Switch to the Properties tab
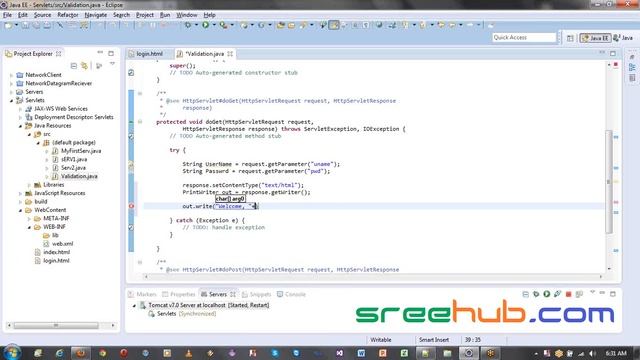Image resolution: width=640 pixels, height=360 pixels. point(178,294)
